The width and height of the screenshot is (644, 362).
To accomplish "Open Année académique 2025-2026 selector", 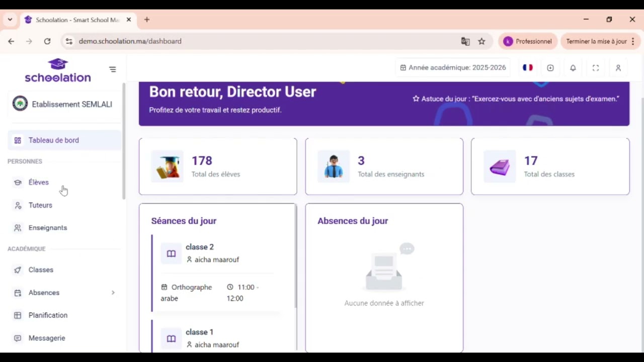I will (x=453, y=67).
